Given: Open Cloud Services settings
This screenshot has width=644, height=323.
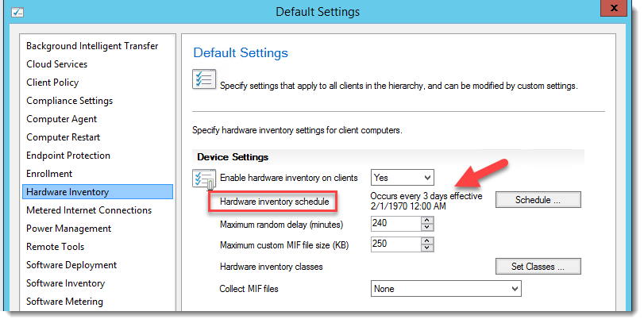Looking at the screenshot, I should point(57,64).
